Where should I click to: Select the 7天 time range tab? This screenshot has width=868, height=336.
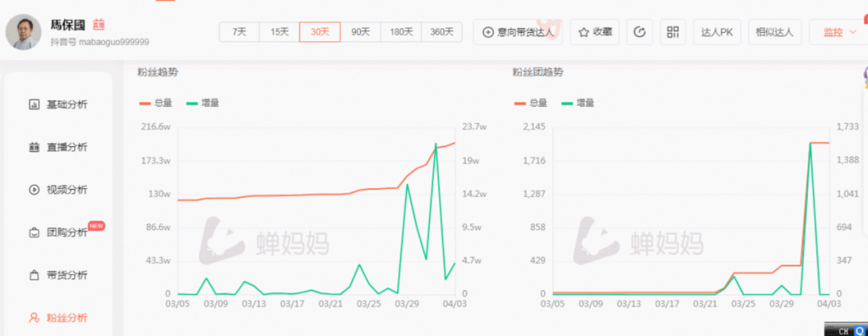pyautogui.click(x=240, y=32)
